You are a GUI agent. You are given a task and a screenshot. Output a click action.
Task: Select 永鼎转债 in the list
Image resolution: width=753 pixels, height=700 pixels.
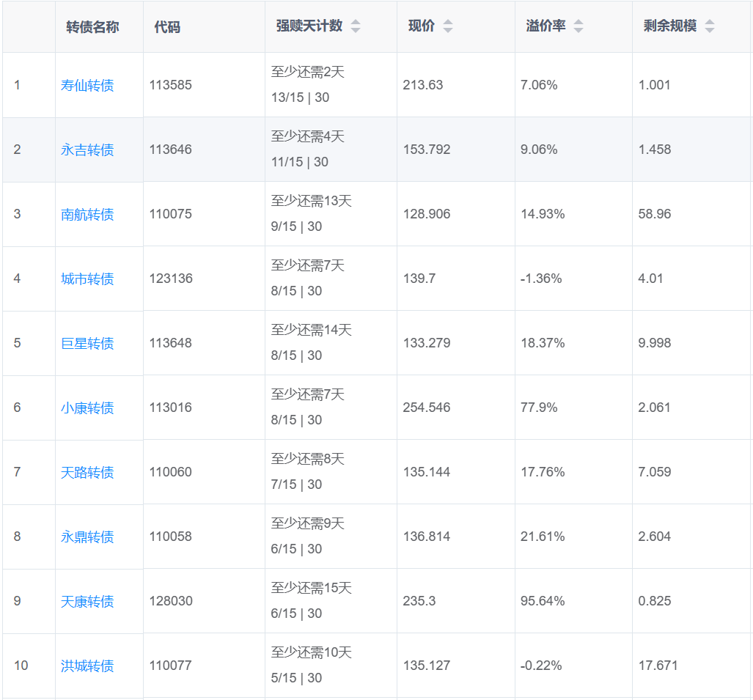point(87,537)
